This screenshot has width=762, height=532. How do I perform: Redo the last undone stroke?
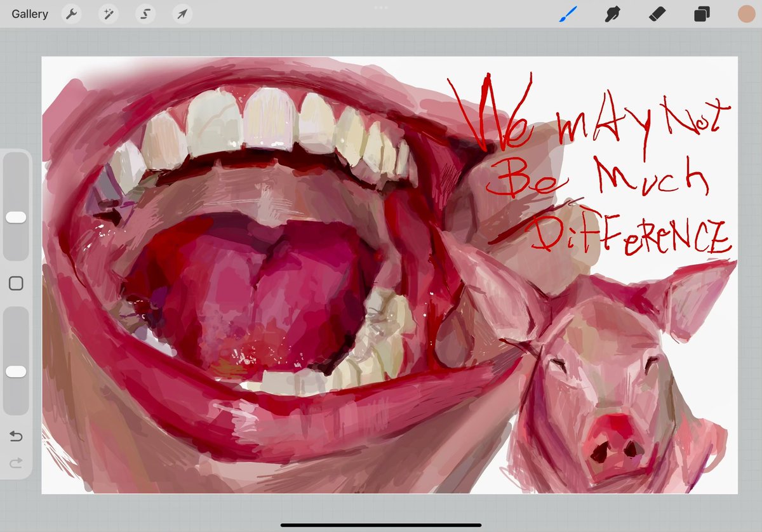pyautogui.click(x=16, y=463)
